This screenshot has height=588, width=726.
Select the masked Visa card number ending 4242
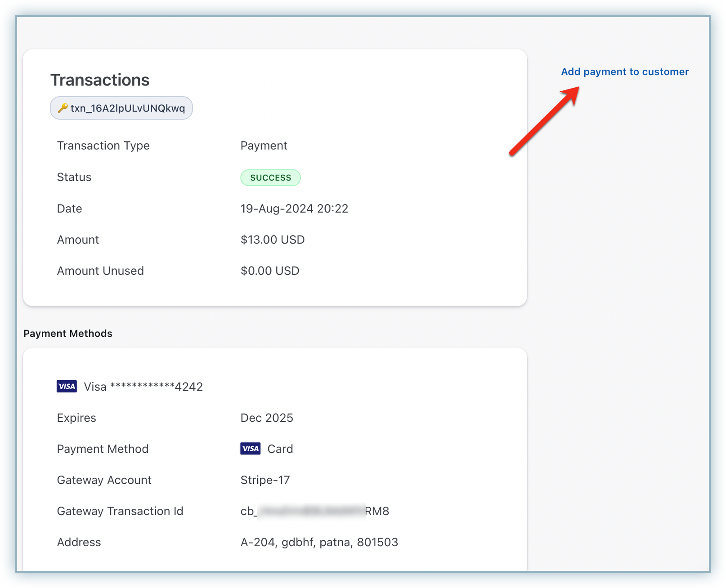143,387
